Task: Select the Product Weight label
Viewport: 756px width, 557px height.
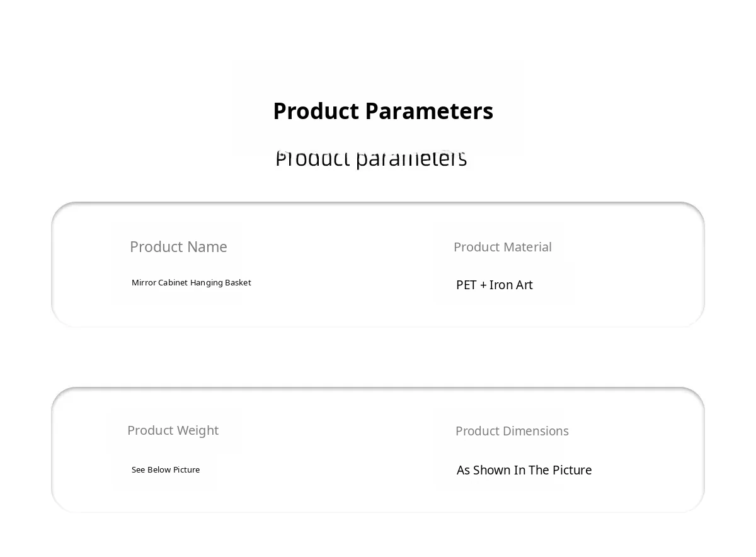Action: point(173,430)
